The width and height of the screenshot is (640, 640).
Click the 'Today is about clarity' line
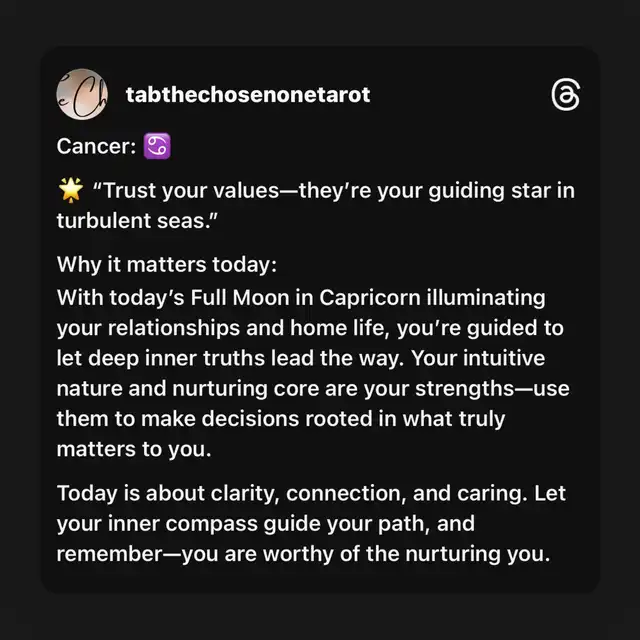pos(311,493)
